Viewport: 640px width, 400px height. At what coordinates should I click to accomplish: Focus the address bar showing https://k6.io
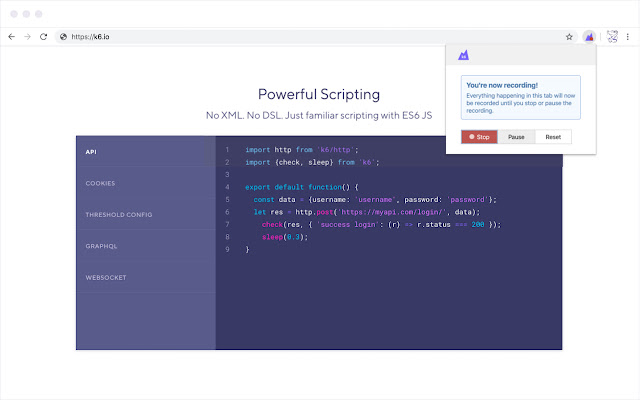coord(316,37)
